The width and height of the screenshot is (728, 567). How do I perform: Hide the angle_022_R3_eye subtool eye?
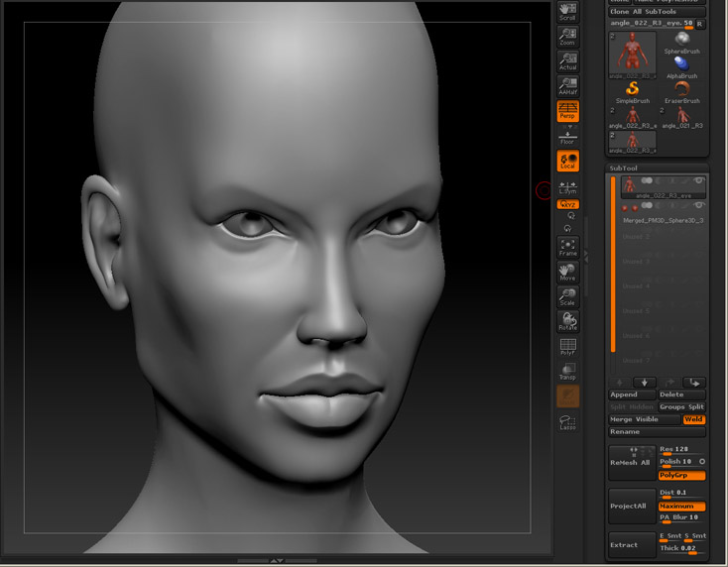[x=698, y=180]
